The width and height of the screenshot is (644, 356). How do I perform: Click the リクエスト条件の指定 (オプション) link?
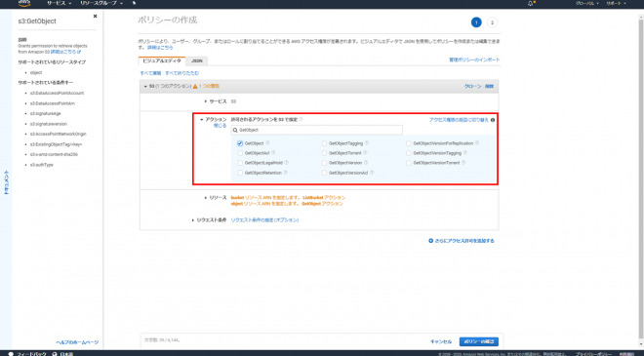(264, 220)
